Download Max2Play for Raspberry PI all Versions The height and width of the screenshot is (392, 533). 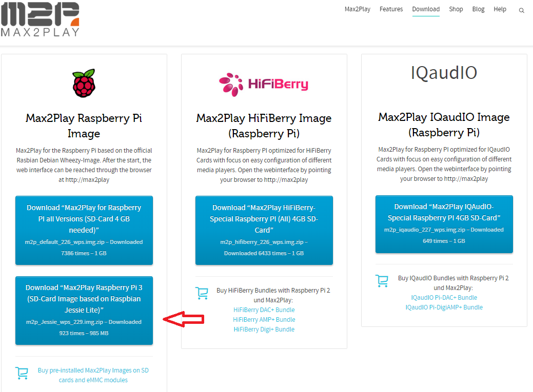(x=84, y=229)
